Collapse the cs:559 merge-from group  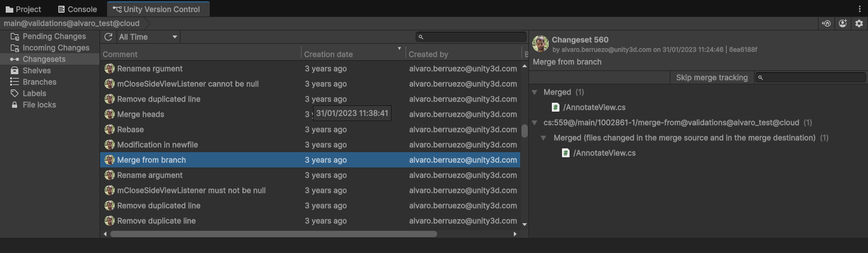535,122
